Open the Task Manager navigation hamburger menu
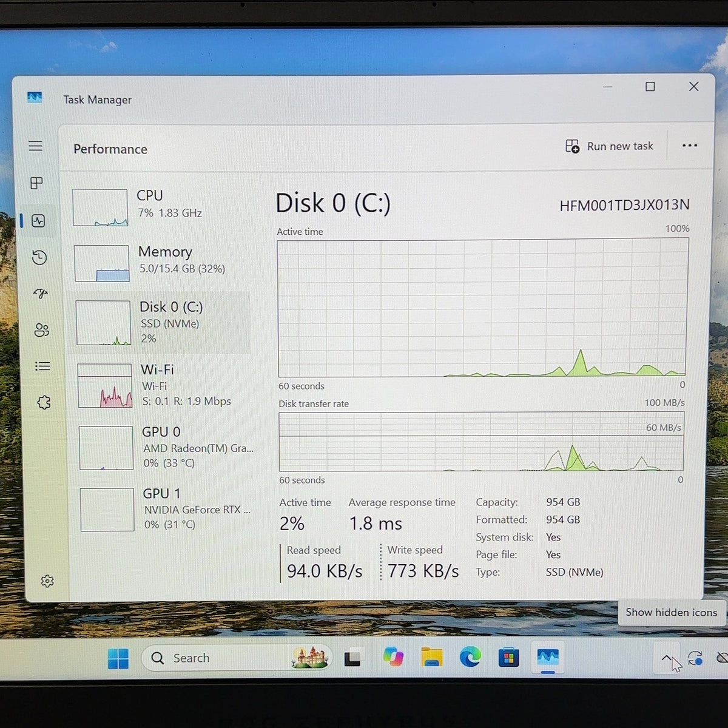This screenshot has height=728, width=728. [x=36, y=146]
